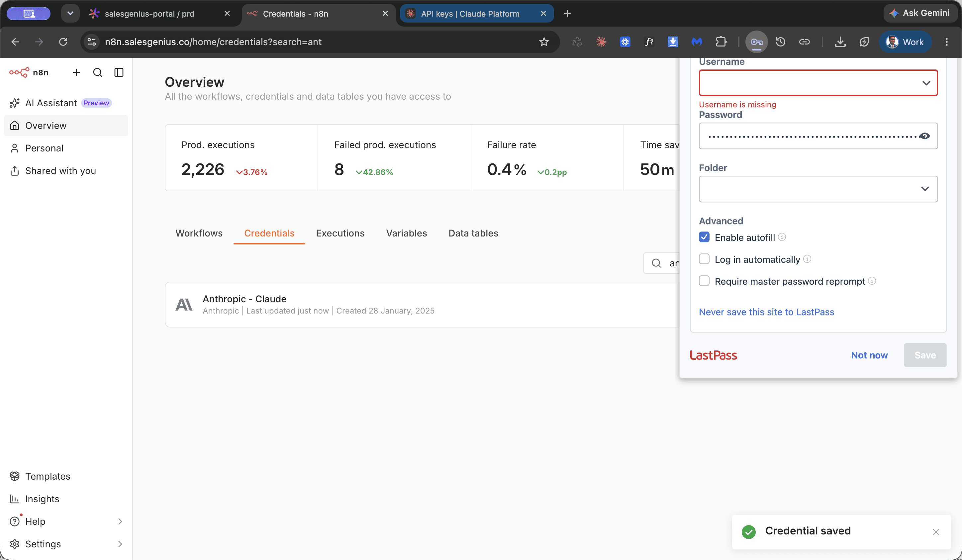Click the Enable autofill info icon

pyautogui.click(x=782, y=237)
